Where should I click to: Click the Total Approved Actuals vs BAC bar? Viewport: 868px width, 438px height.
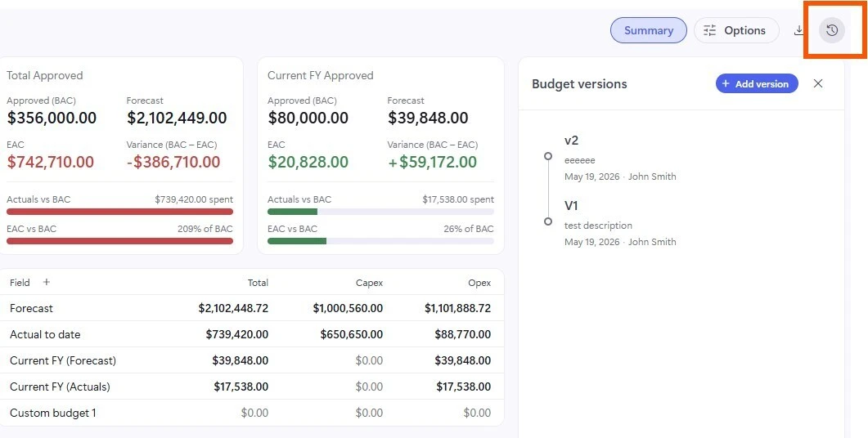[119, 212]
